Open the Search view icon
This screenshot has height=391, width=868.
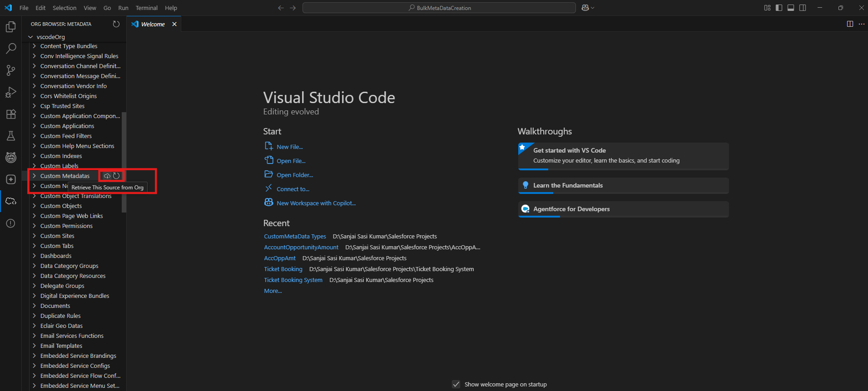[11, 48]
